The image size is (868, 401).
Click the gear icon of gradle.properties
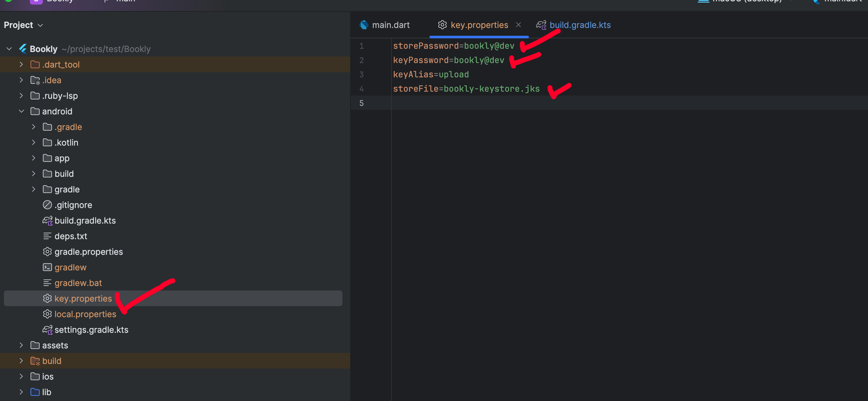47,252
